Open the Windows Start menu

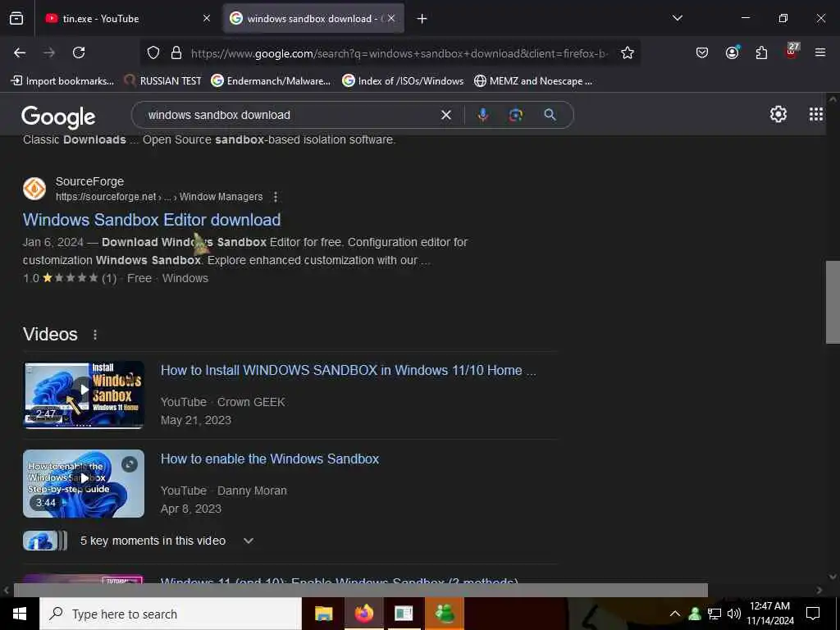coord(20,614)
